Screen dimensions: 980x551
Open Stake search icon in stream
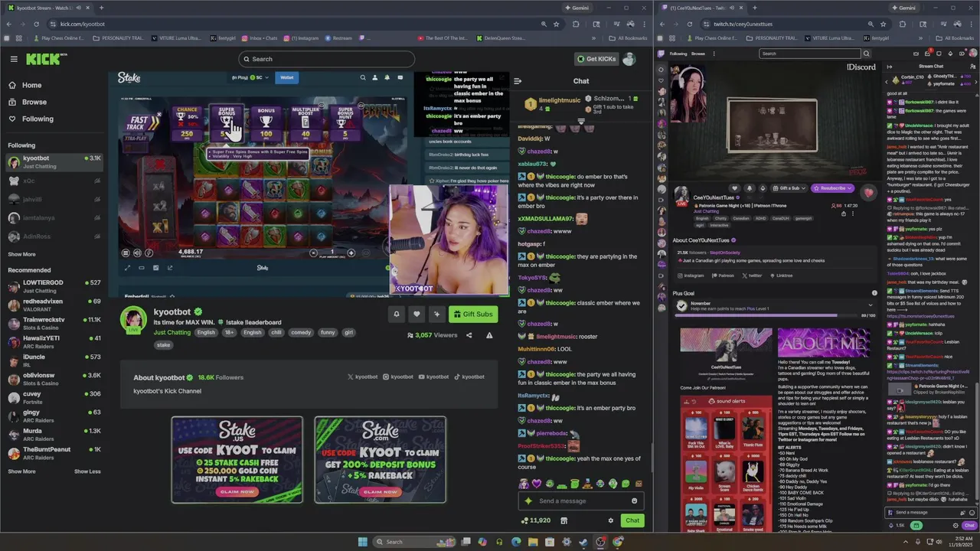363,77
